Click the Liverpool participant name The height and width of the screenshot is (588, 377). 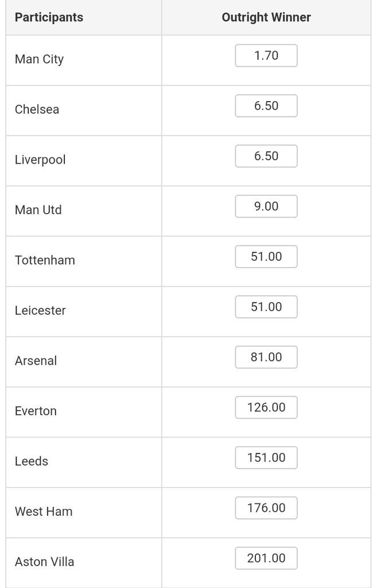point(41,160)
